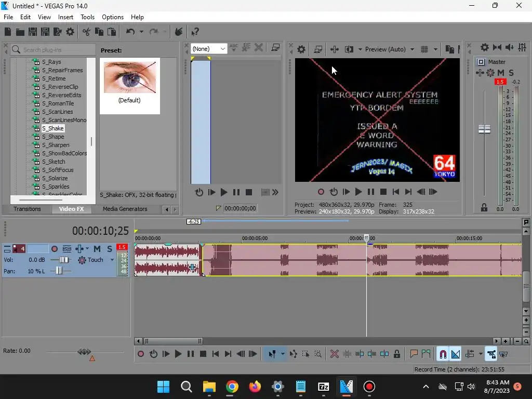Open the overlays grid dropdown arrow in preview

click(x=436, y=49)
